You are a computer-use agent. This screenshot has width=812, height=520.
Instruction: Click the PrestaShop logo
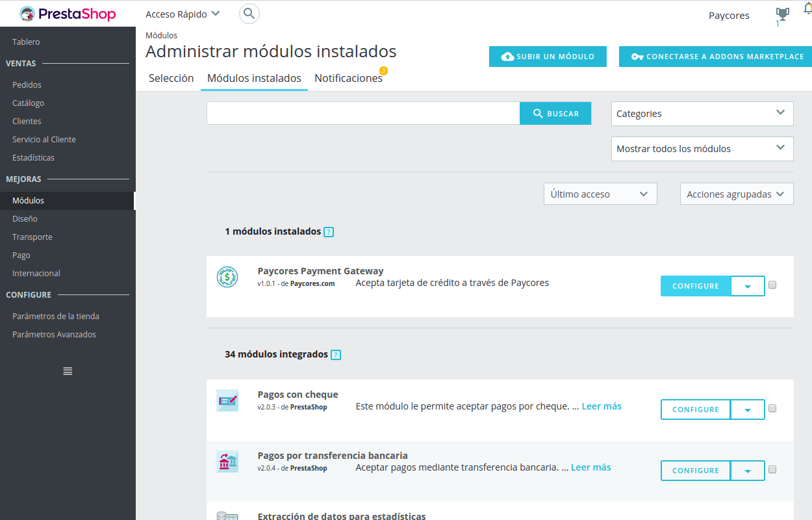click(68, 14)
